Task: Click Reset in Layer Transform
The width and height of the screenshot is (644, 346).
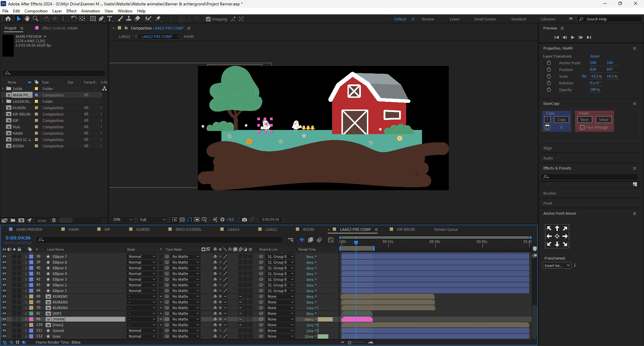Action: click(595, 56)
